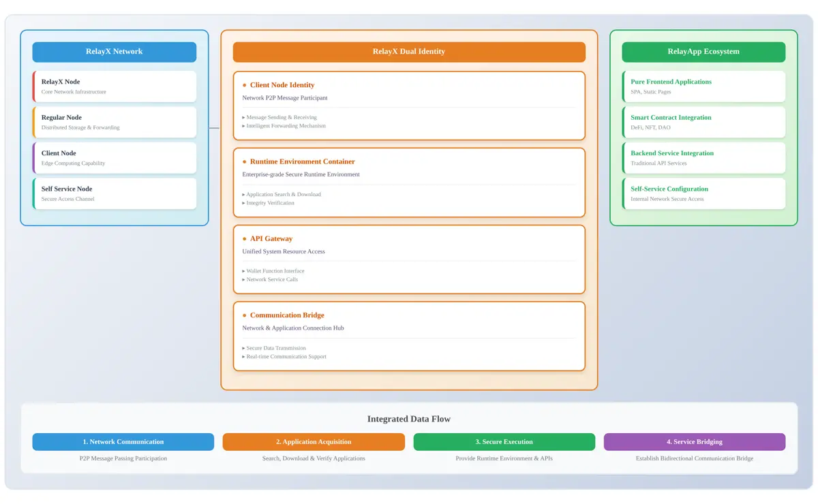This screenshot has width=818, height=504.
Task: Select the RelayX Network header
Action: point(114,52)
